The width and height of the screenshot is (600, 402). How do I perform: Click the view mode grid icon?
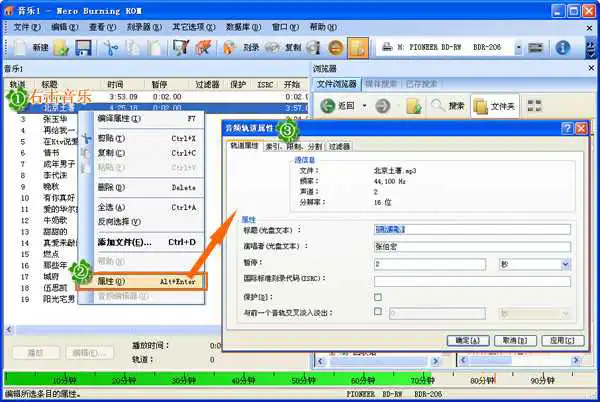pyautogui.click(x=534, y=106)
